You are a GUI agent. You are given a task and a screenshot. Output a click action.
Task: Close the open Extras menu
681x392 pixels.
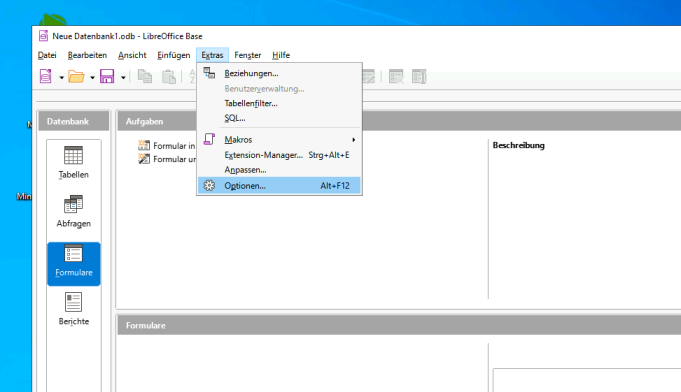(212, 55)
